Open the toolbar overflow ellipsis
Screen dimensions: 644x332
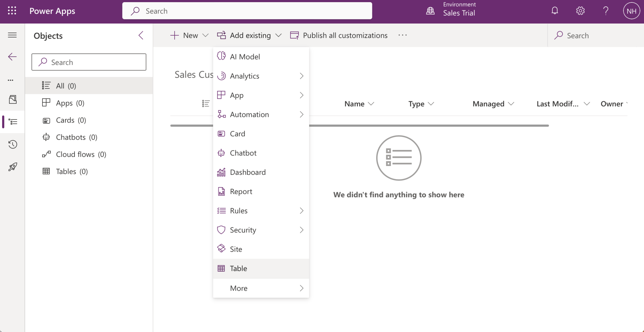[x=402, y=35]
